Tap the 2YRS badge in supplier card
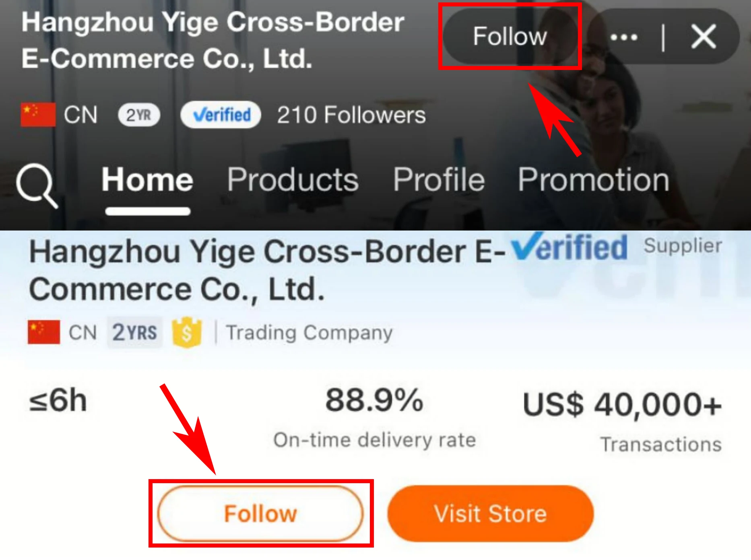 tap(134, 332)
